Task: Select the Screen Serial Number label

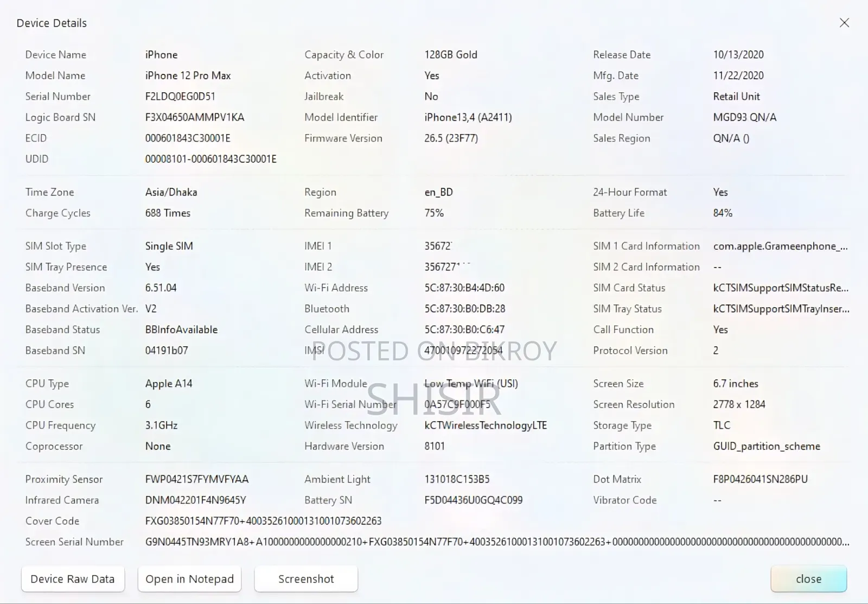Action: 74,542
